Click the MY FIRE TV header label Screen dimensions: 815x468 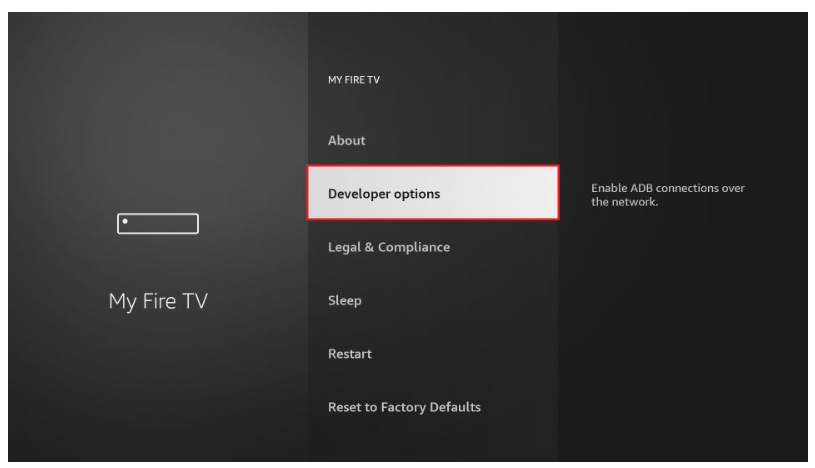[353, 80]
